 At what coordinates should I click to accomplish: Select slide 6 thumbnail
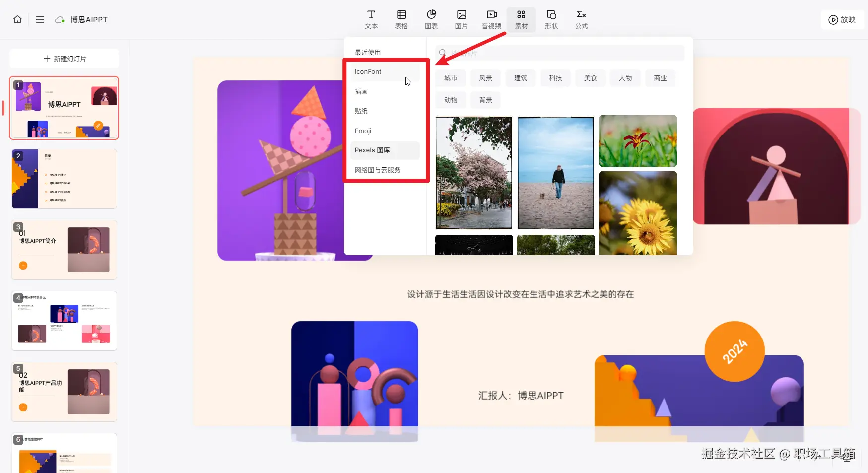(64, 453)
